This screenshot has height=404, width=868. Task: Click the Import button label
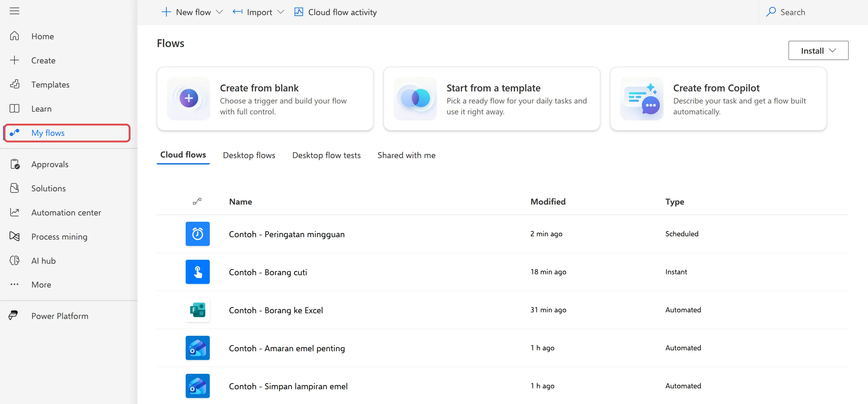pyautogui.click(x=259, y=12)
